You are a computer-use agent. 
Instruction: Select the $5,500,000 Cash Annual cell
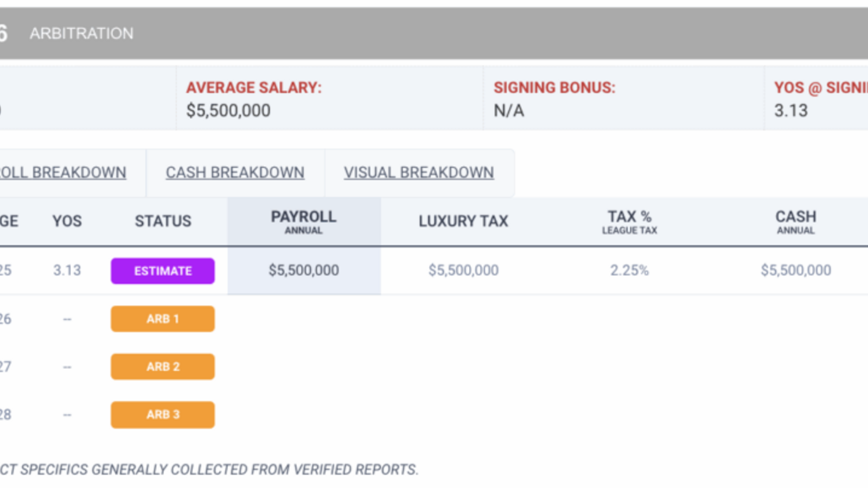(795, 270)
